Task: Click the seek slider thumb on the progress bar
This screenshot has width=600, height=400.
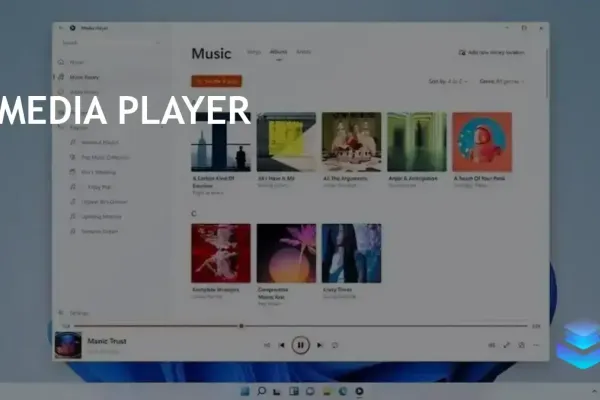Action: coord(241,326)
